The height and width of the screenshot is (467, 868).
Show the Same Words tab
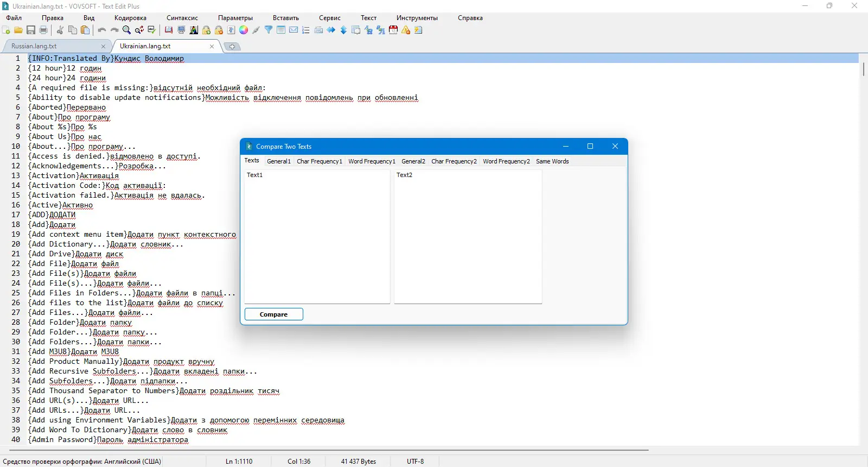pyautogui.click(x=552, y=161)
